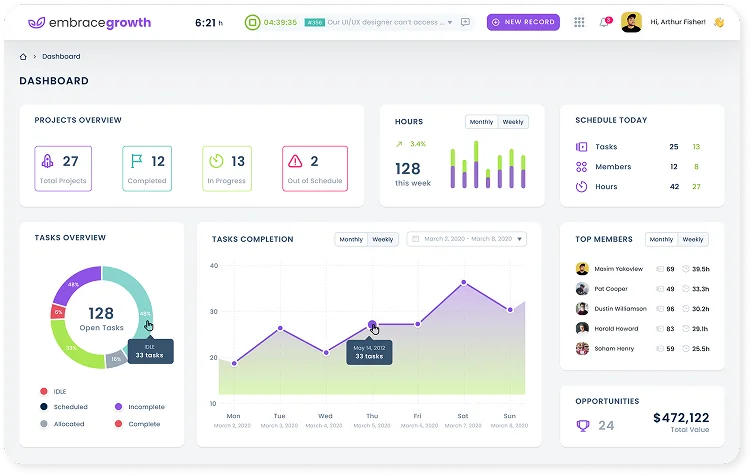Toggle Top Members to Monthly
Viewport: 752px width, 476px height.
661,240
